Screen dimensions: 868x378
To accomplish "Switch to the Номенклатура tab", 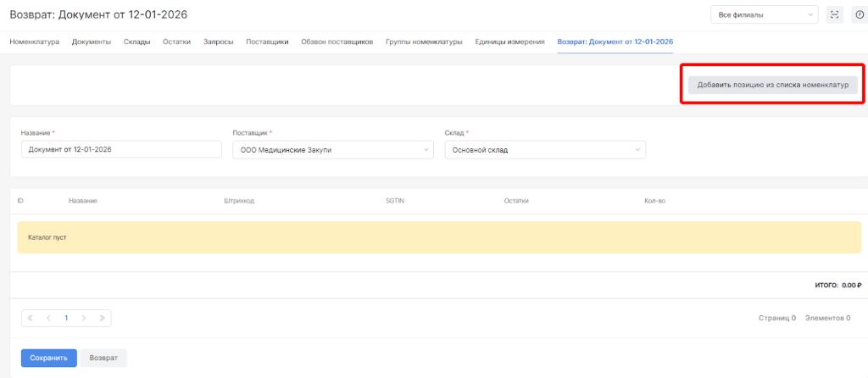I will tap(34, 42).
